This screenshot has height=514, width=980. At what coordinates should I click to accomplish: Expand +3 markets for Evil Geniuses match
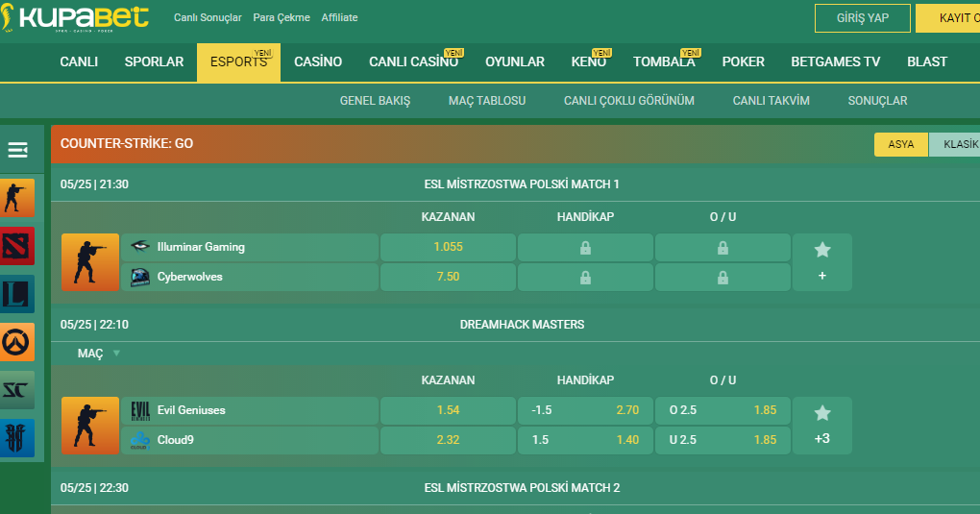[822, 438]
